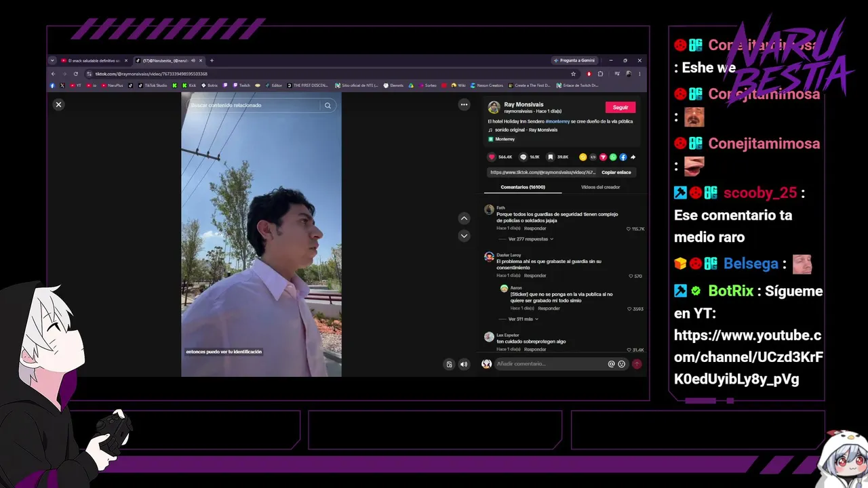Click the browser back arrow
This screenshot has width=868, height=488.
tap(54, 74)
